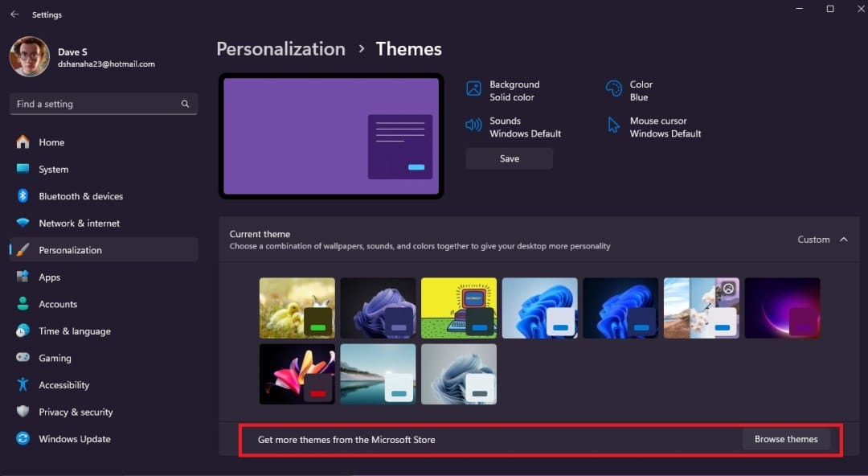Screen dimensions: 868x476
Task: Click the Windows Update sidebar icon
Action: 23,438
